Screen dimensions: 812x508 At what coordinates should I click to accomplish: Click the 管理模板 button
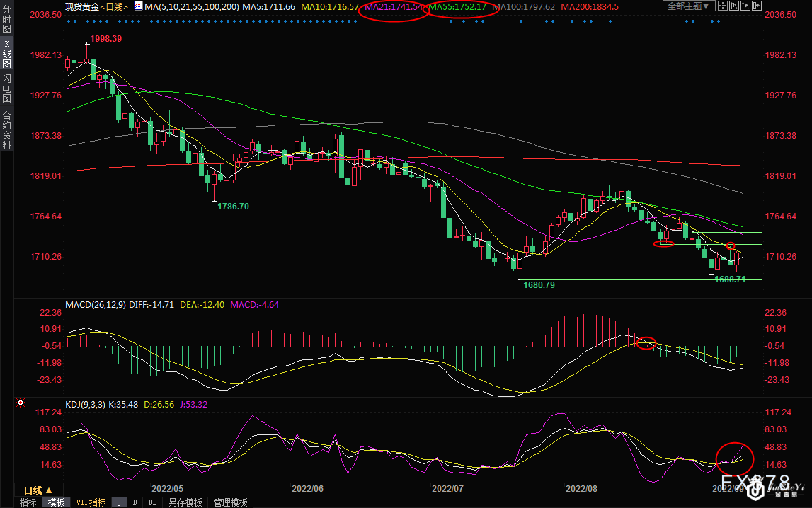[x=230, y=502]
